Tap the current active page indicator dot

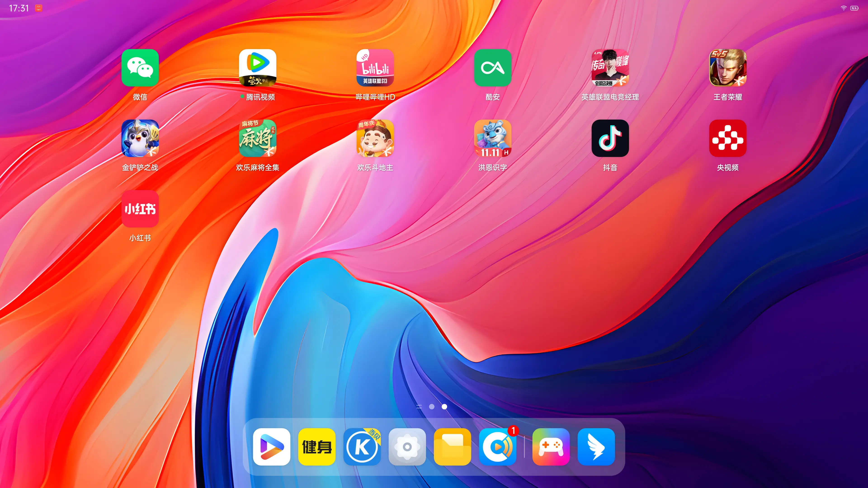coord(444,406)
